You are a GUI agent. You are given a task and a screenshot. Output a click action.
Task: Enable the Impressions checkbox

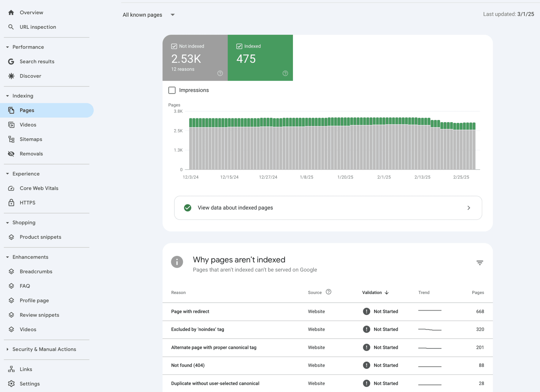point(172,90)
